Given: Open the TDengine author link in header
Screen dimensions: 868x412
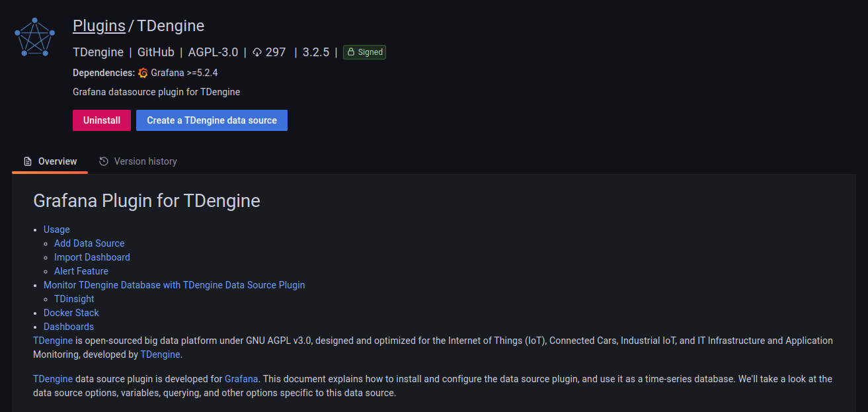Looking at the screenshot, I should pyautogui.click(x=98, y=52).
